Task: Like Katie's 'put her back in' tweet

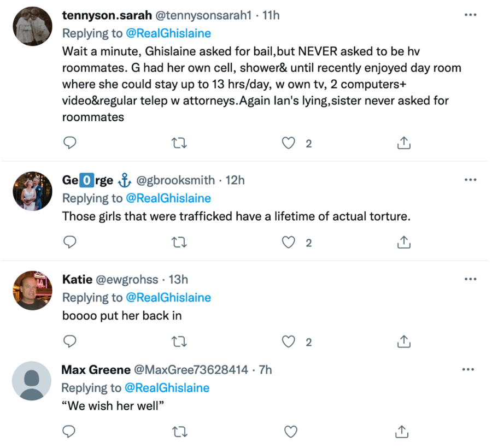Action: 288,341
